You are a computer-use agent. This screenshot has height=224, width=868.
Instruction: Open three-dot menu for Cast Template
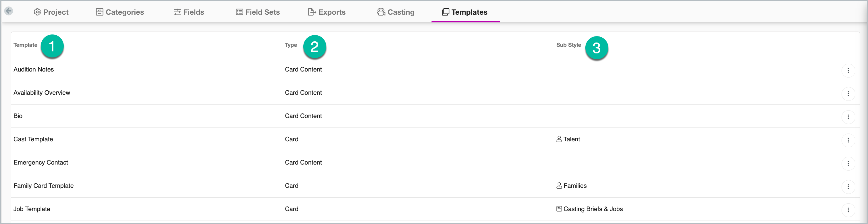coord(848,140)
